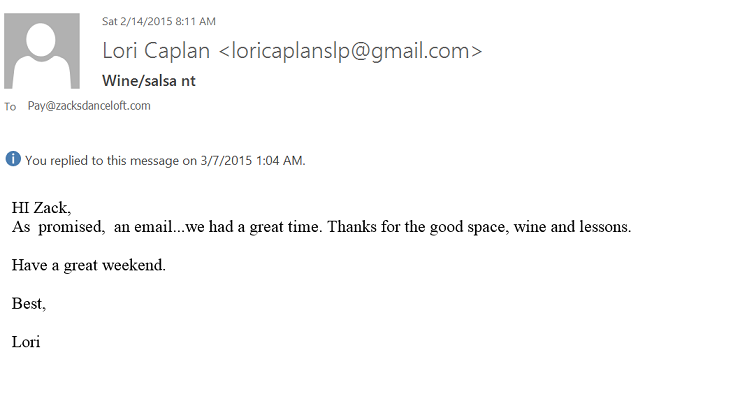740x394 pixels.
Task: Click the Wine/salsa nt subject line
Action: tap(149, 81)
